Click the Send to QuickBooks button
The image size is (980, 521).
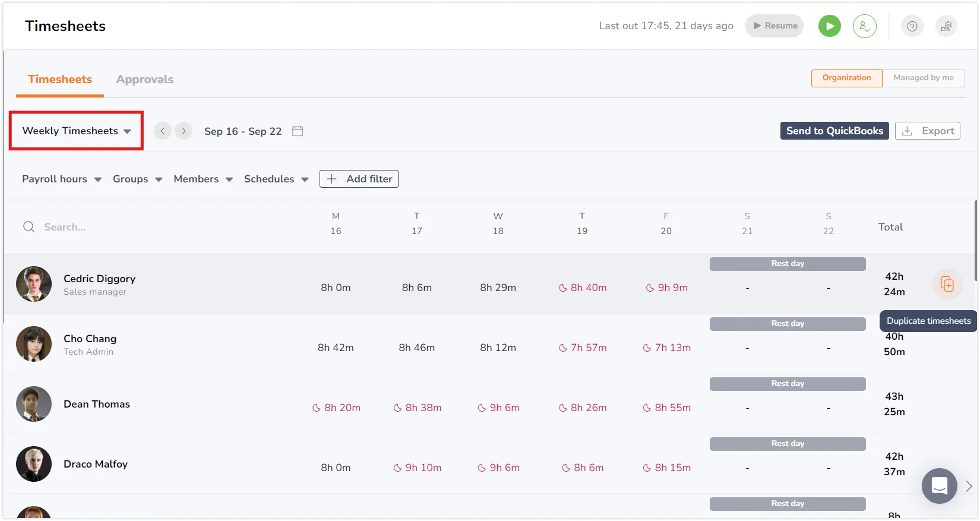(834, 131)
